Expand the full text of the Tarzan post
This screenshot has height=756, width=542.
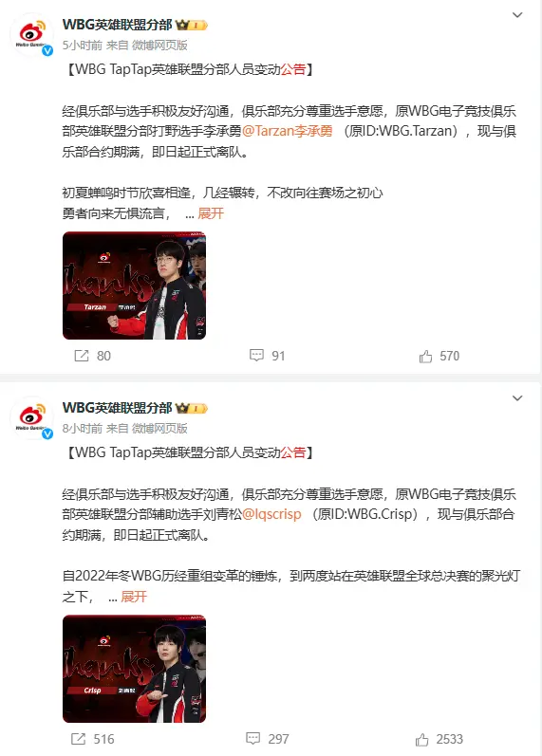pyautogui.click(x=211, y=213)
